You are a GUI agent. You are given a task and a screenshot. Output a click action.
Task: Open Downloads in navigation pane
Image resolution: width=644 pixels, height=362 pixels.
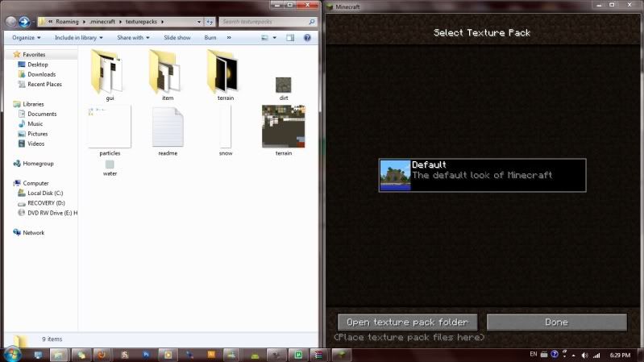41,74
